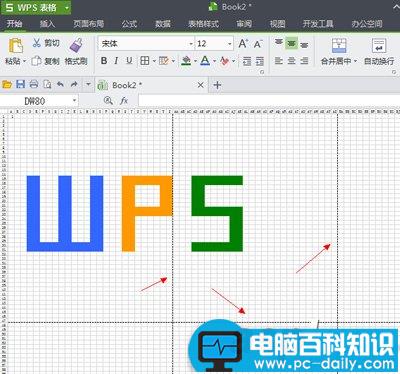Click the clear formatting eraser icon
This screenshot has width=400, height=374.
225,61
